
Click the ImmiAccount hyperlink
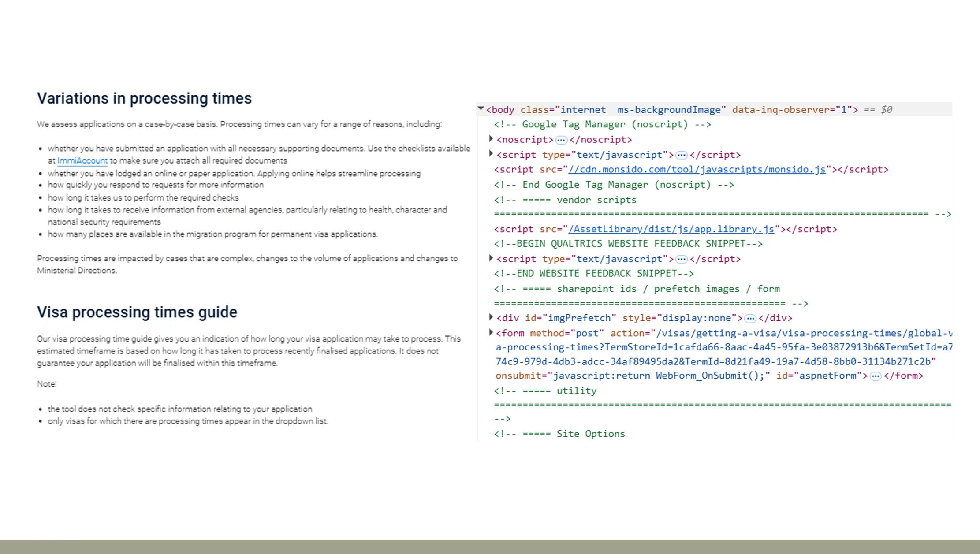coord(82,160)
